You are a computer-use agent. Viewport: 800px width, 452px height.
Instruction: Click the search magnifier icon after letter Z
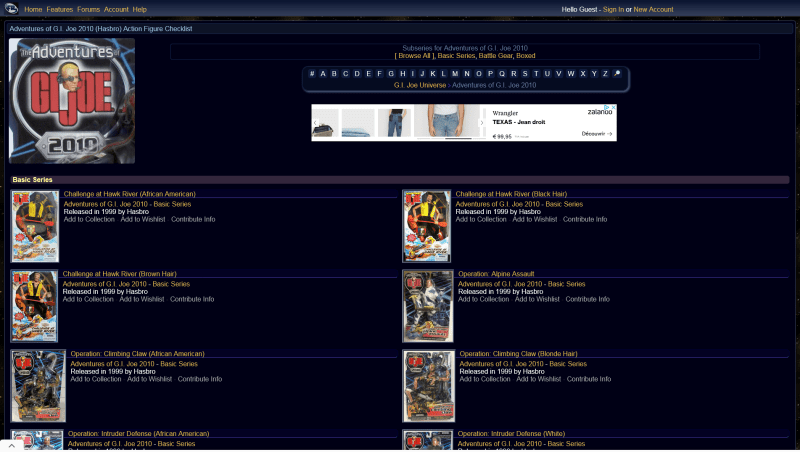(x=617, y=73)
